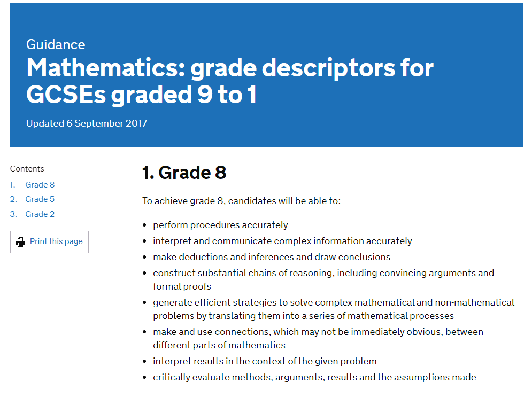The image size is (532, 413).
Task: Click the 'generate efficient strategies' bullet text
Action: coord(334,309)
